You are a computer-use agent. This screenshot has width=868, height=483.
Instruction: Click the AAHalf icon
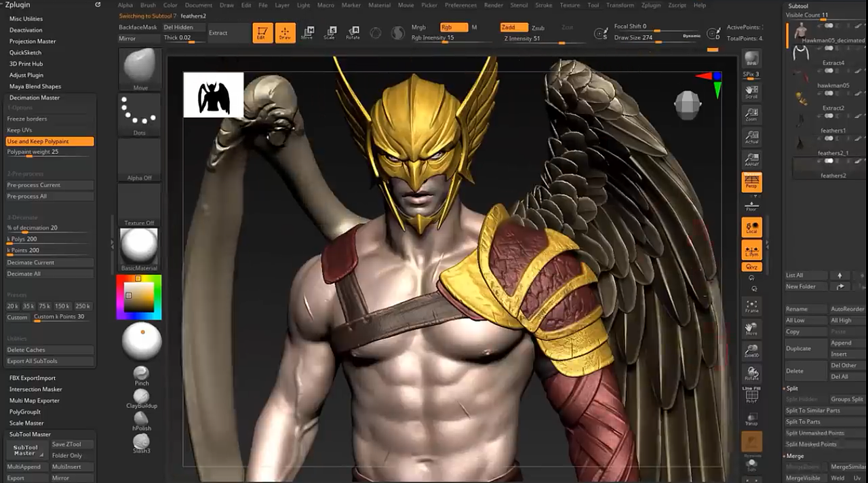pos(751,160)
